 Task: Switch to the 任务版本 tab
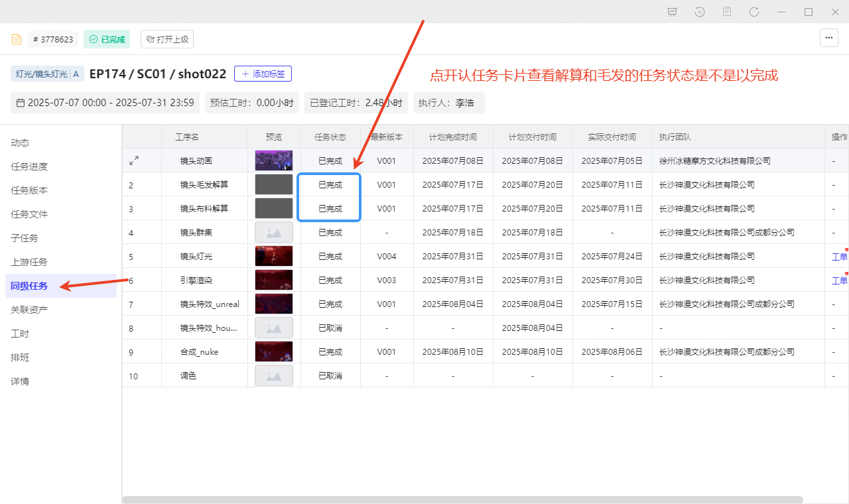pos(29,190)
